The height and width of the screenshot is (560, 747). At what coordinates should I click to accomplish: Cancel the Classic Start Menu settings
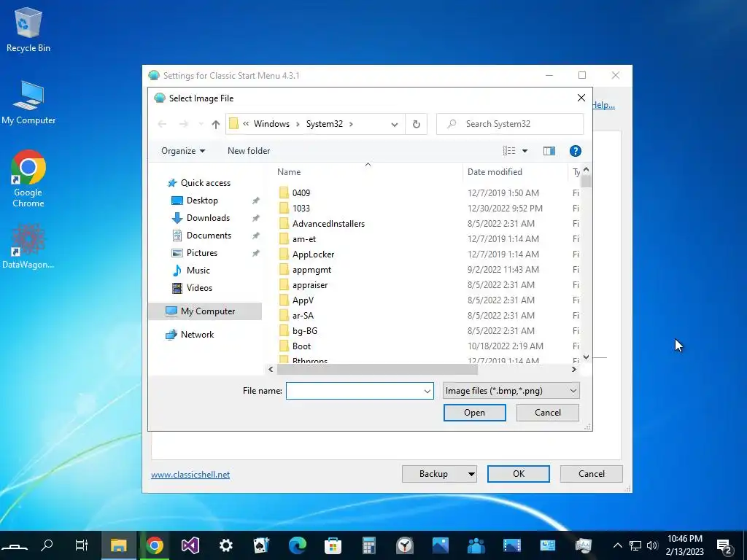click(x=591, y=474)
